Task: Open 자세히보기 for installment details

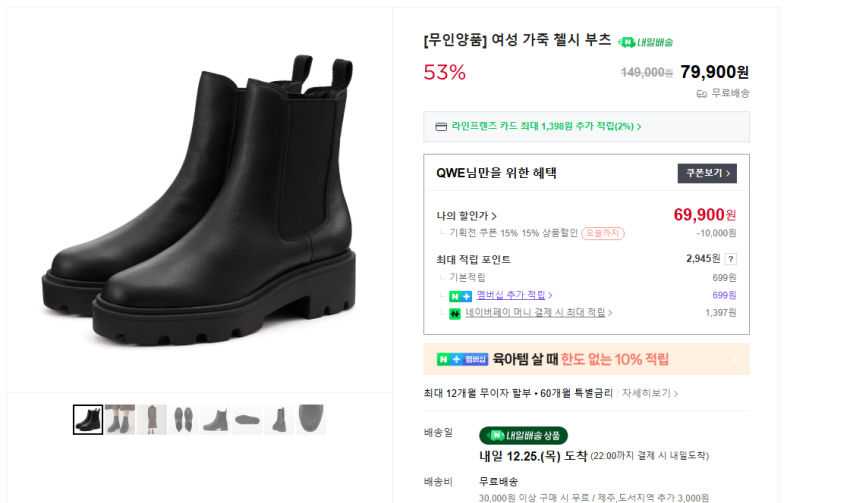Action: (x=650, y=393)
